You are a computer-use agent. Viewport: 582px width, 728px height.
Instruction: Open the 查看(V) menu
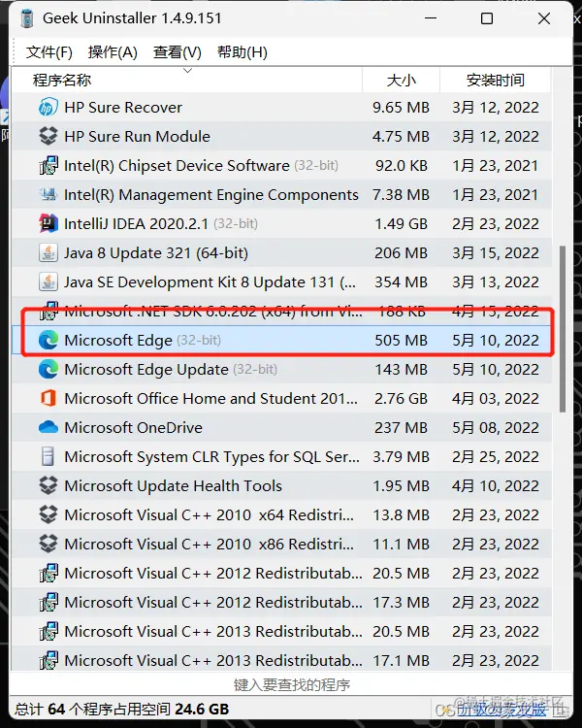(x=178, y=52)
